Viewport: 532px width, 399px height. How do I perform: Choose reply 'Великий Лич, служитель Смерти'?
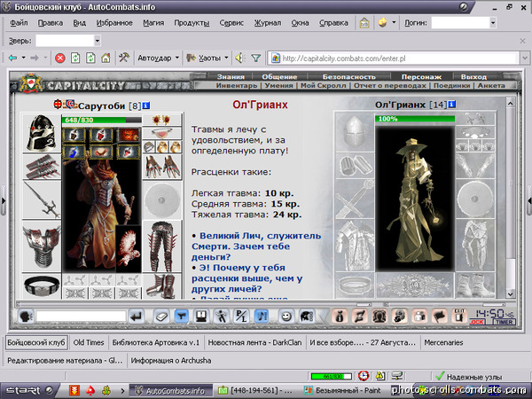pos(256,246)
